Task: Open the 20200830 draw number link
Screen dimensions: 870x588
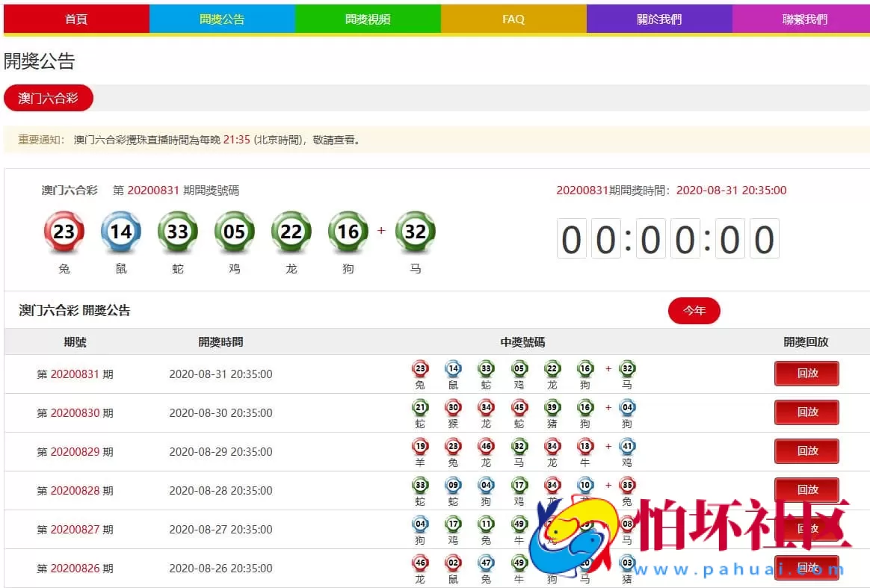Action: (x=77, y=412)
